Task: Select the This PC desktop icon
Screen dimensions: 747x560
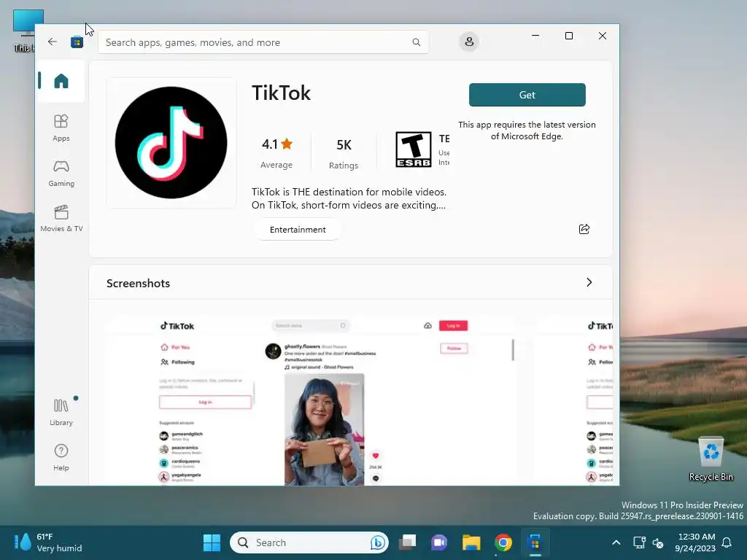Action: (x=23, y=31)
